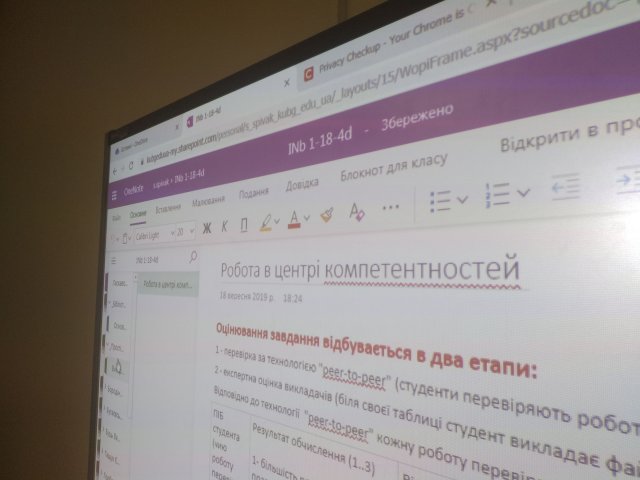
Task: Toggle the navigation pane hamburger icon
Action: point(114,192)
